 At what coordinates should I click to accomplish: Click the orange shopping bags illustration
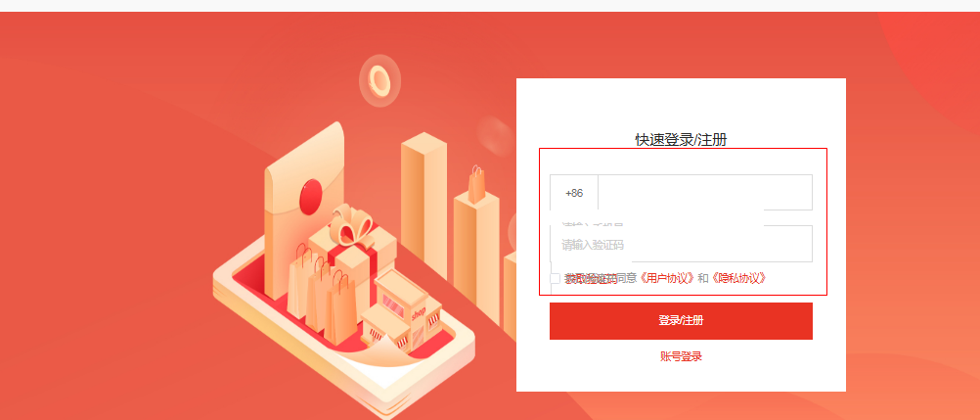pyautogui.click(x=322, y=294)
